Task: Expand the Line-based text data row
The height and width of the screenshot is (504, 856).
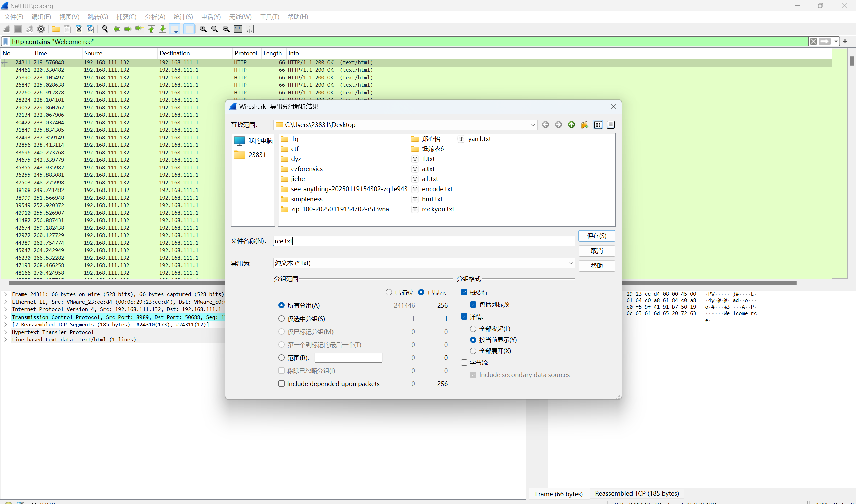Action: [x=5, y=340]
